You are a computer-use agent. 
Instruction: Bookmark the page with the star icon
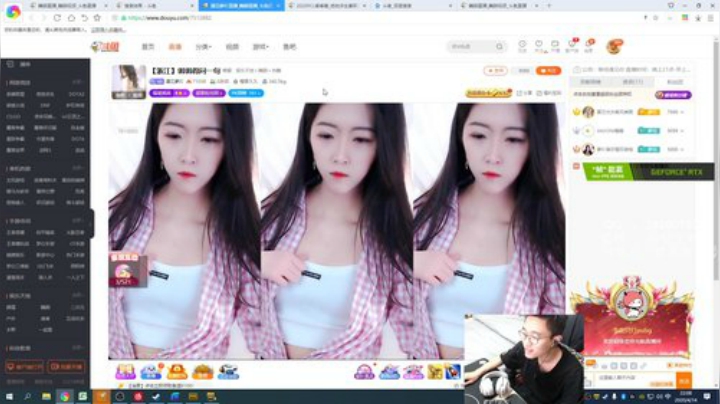tap(97, 18)
